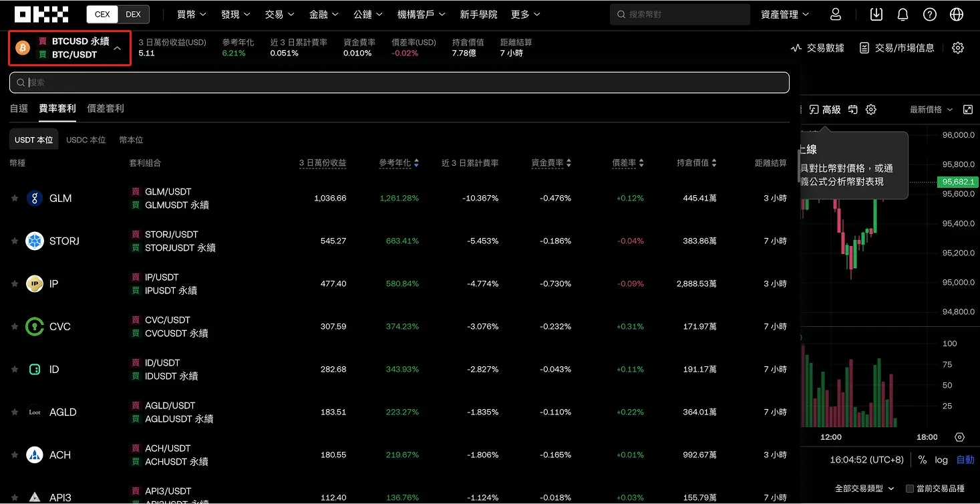Click the arbitrage pair search field
This screenshot has width=980, height=504.
click(401, 82)
